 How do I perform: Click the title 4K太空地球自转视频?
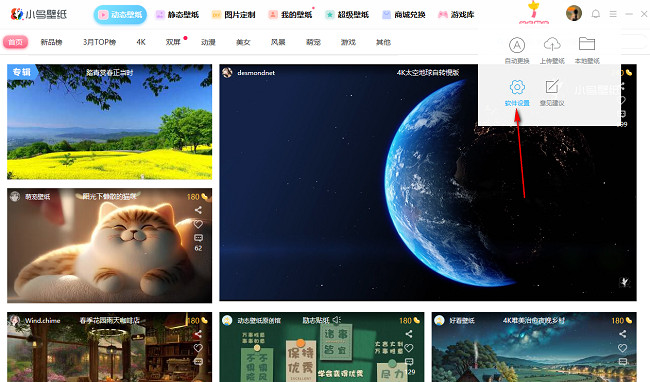click(x=428, y=73)
